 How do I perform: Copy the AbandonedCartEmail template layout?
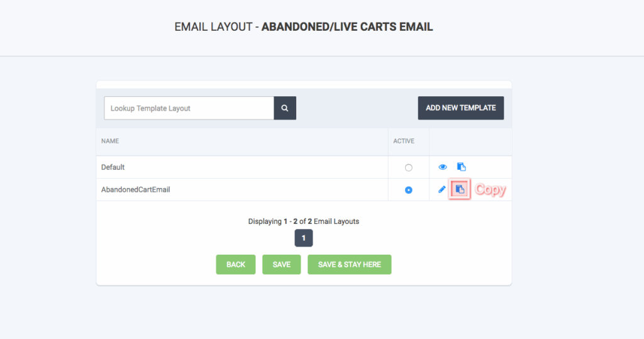(460, 190)
